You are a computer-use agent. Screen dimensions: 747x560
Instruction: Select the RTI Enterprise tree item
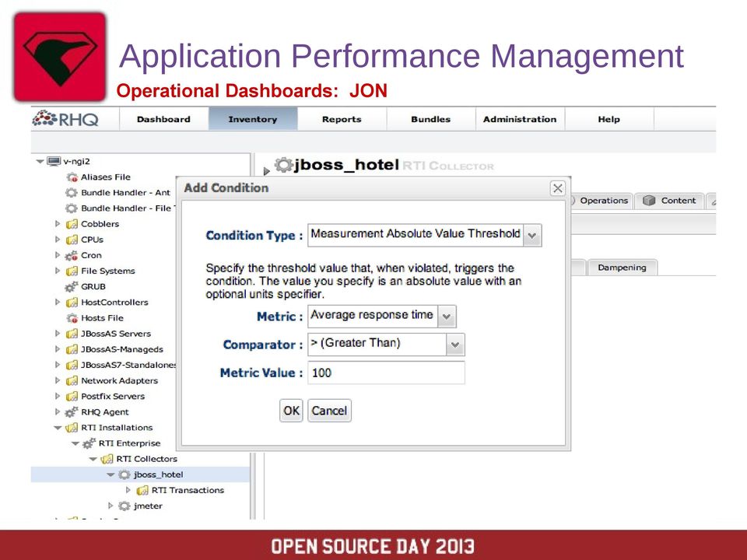(130, 443)
